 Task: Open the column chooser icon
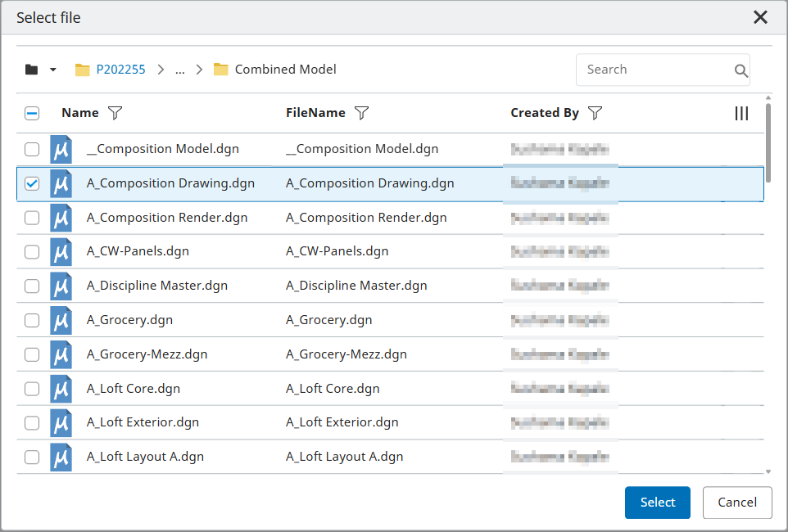click(741, 114)
